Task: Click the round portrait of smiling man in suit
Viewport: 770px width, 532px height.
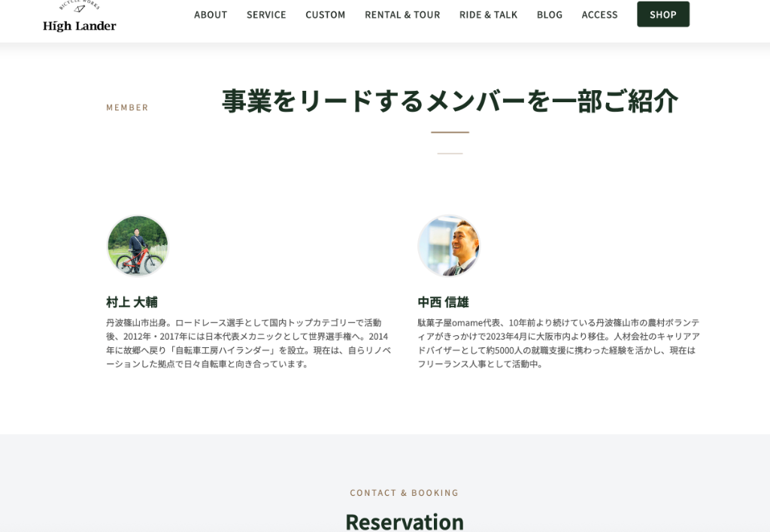Action: (x=448, y=246)
